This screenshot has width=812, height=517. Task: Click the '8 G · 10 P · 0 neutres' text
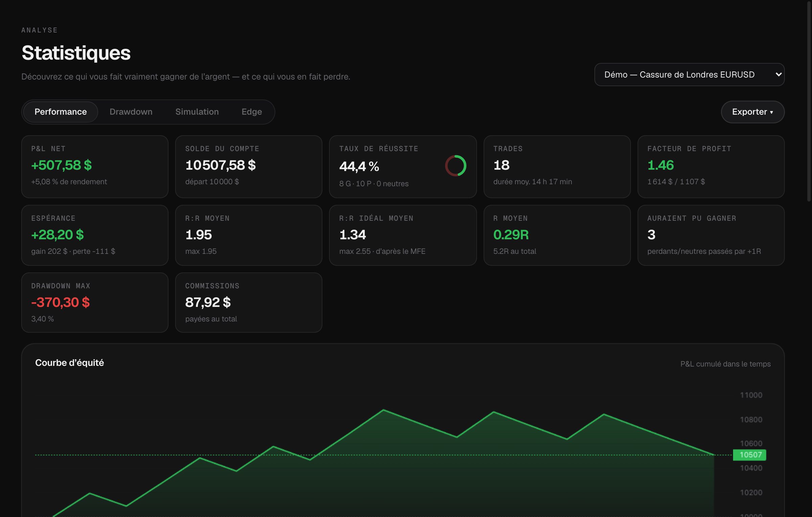point(374,184)
